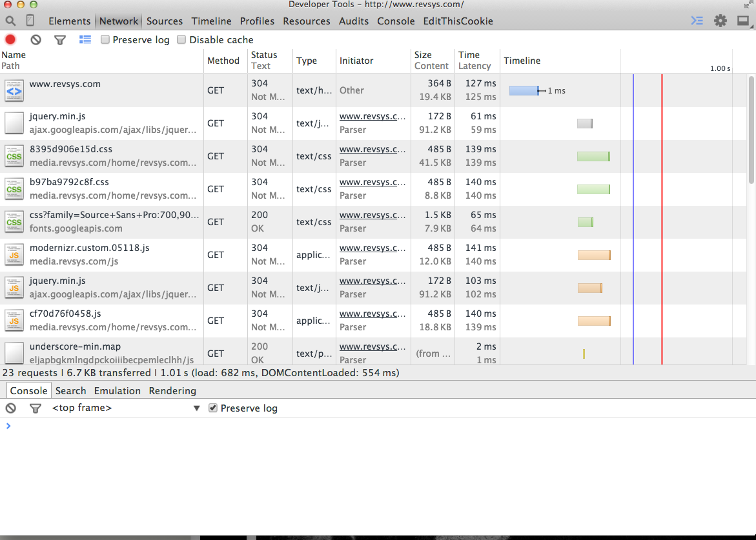Clear the network requests list

(x=36, y=39)
